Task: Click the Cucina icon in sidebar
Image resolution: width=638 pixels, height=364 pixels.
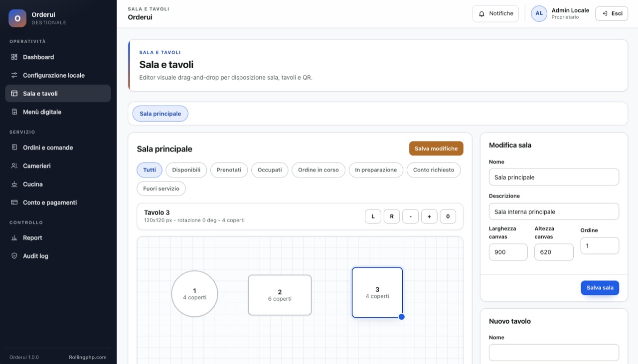Action: tap(14, 184)
